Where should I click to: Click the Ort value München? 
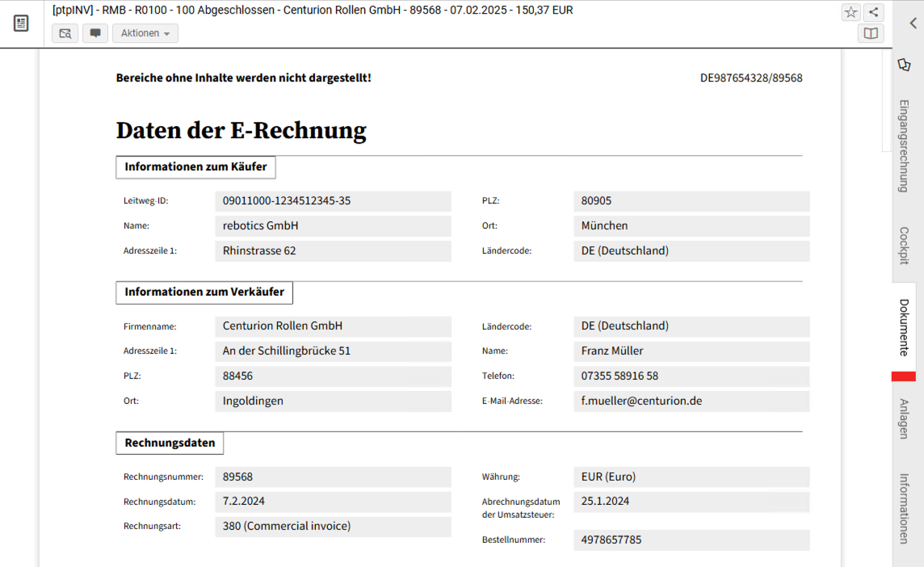pos(691,225)
